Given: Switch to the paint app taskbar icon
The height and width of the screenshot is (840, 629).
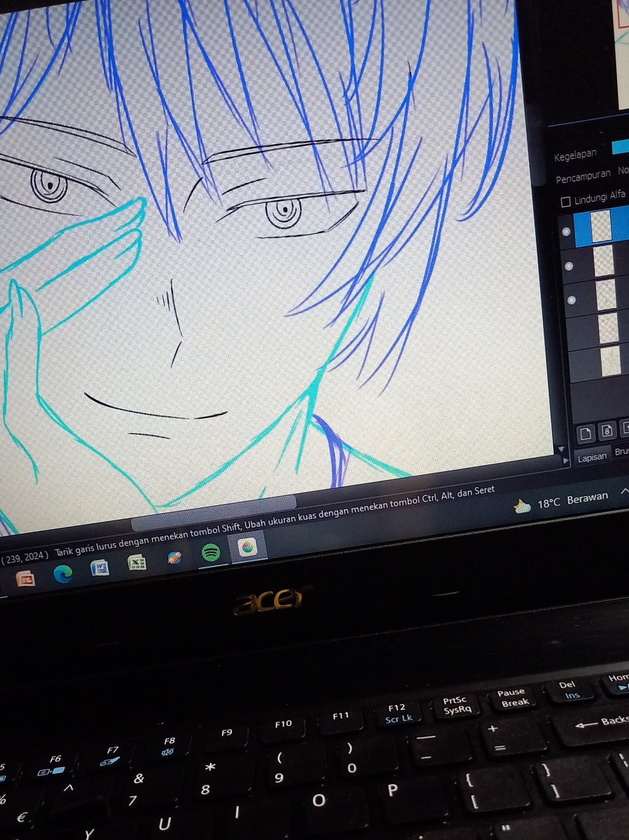Looking at the screenshot, I should point(247,547).
